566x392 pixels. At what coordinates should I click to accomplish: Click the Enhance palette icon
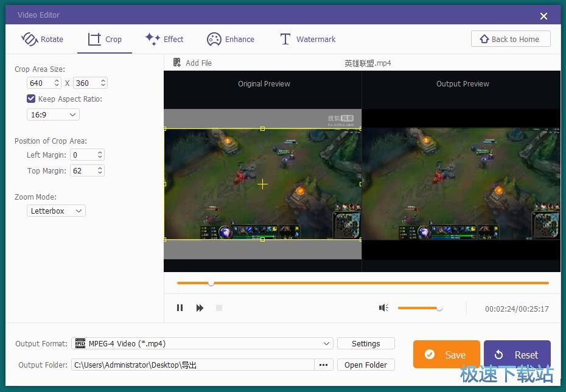tap(214, 39)
